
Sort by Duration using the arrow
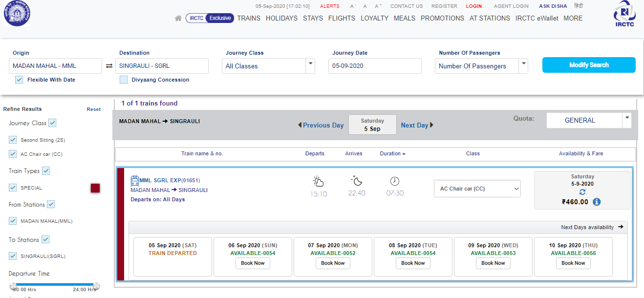click(x=404, y=154)
